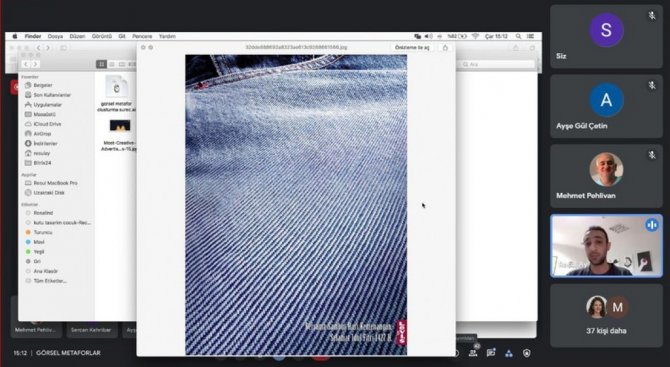Open the 37 kişi daha tile
This screenshot has width=670, height=367.
coord(606,316)
